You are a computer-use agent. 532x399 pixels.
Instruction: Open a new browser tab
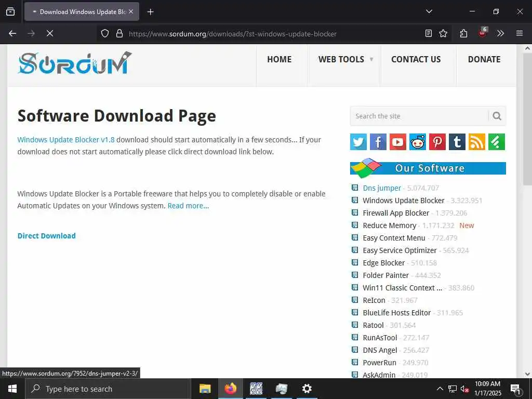pos(151,12)
